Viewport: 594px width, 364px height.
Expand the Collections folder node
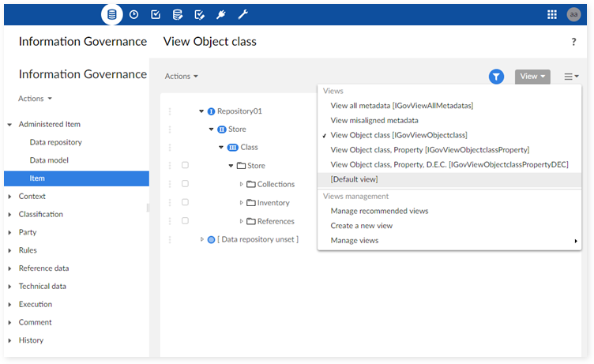[242, 184]
